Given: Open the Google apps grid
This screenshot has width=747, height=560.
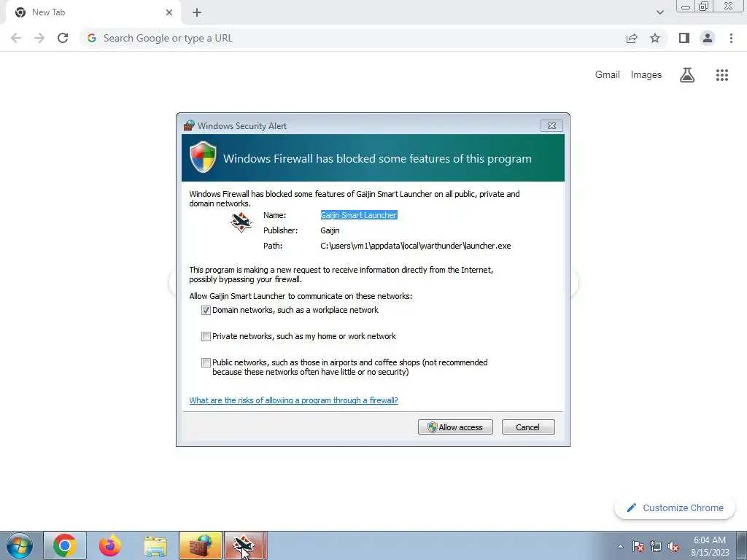Looking at the screenshot, I should pyautogui.click(x=721, y=75).
